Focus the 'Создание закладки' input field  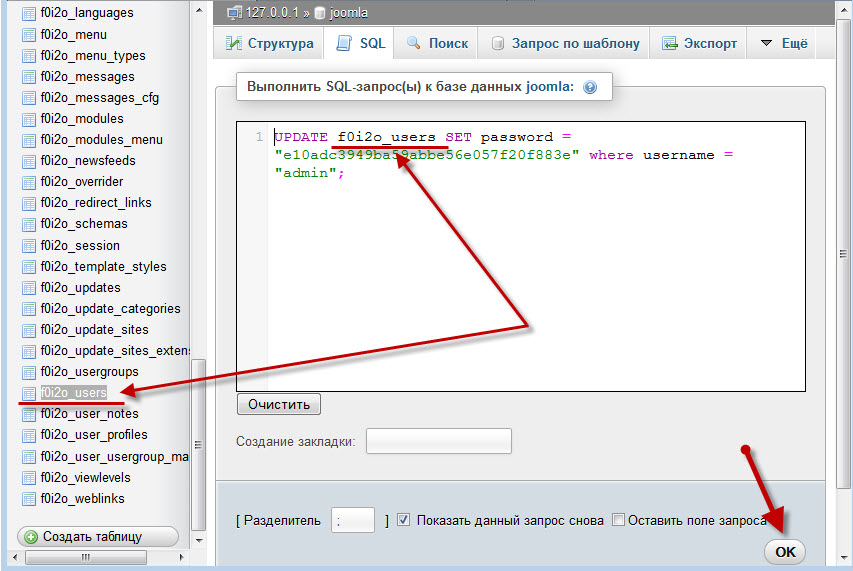[x=438, y=441]
